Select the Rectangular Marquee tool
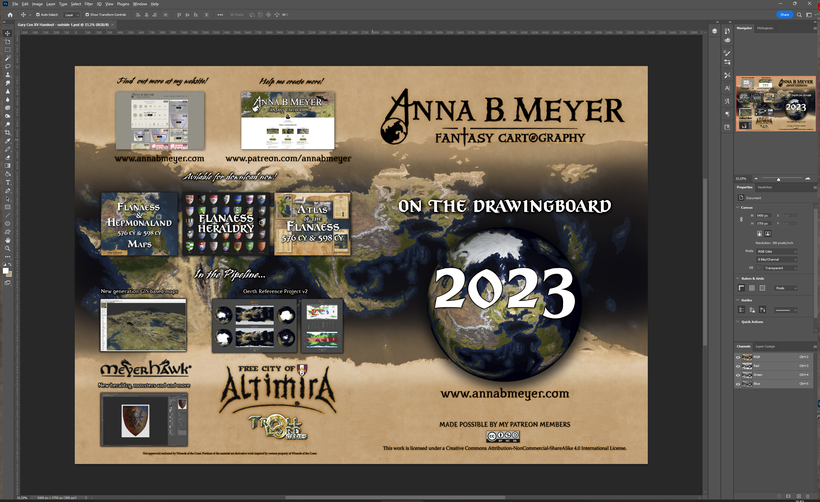 click(7, 49)
